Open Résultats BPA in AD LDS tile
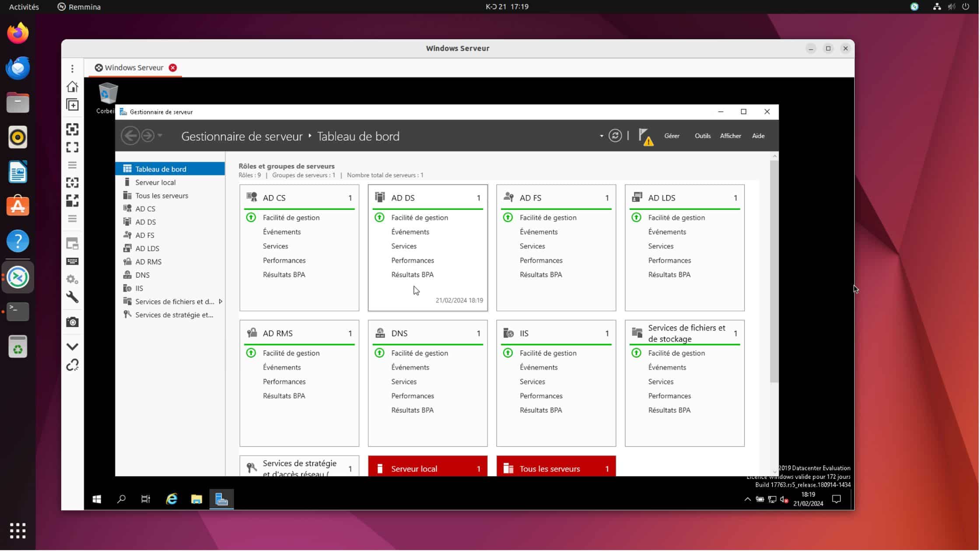 (669, 275)
